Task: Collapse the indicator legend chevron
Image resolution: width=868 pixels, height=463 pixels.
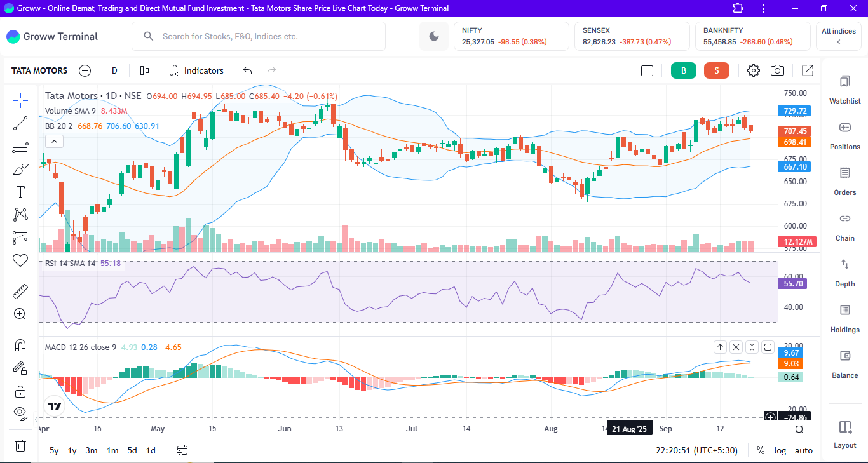Action: [54, 141]
